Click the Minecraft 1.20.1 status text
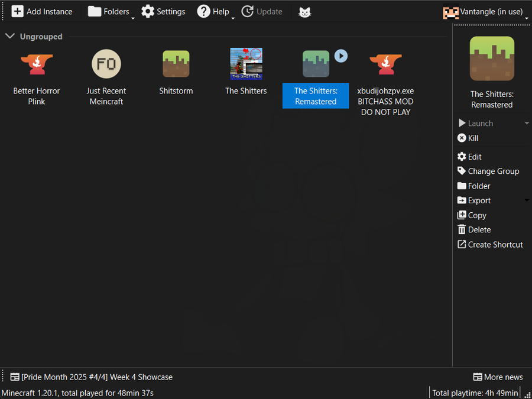The width and height of the screenshot is (532, 399). pyautogui.click(x=77, y=393)
